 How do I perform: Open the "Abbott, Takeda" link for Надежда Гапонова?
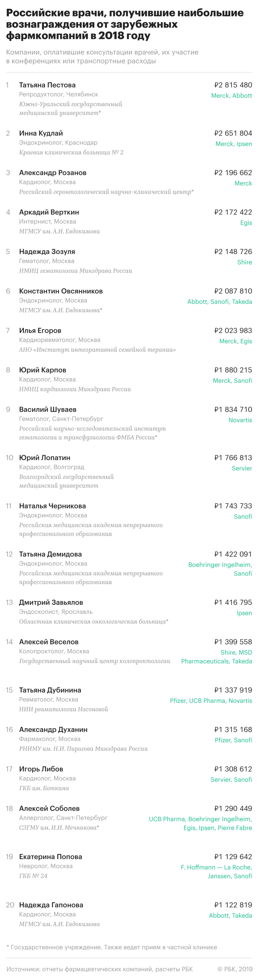[x=230, y=916]
